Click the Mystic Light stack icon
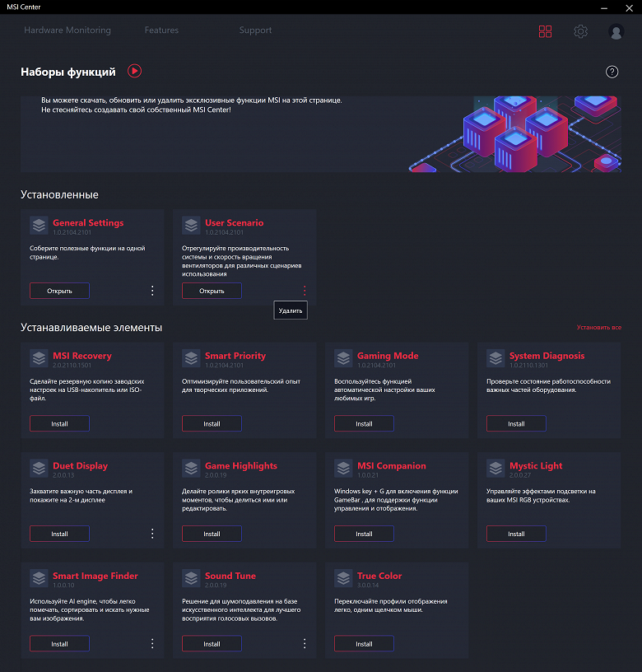The image size is (642, 672). pyautogui.click(x=495, y=468)
